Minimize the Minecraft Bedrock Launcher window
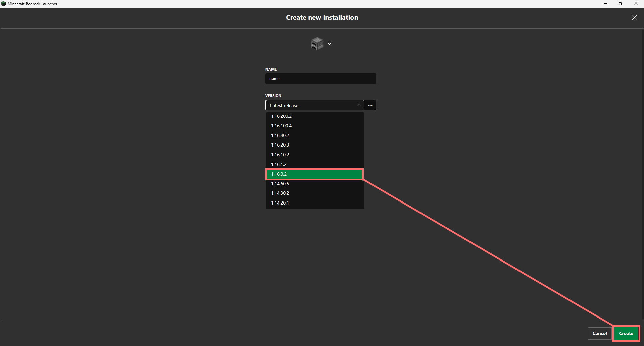Image resolution: width=644 pixels, height=346 pixels. click(605, 4)
